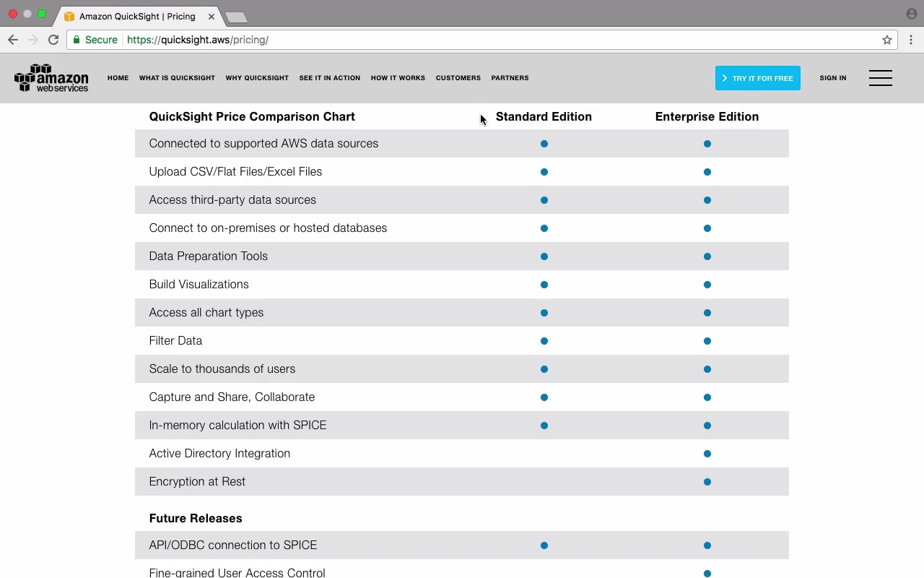This screenshot has height=578, width=924.
Task: Open the hamburger menu icon
Action: click(880, 78)
